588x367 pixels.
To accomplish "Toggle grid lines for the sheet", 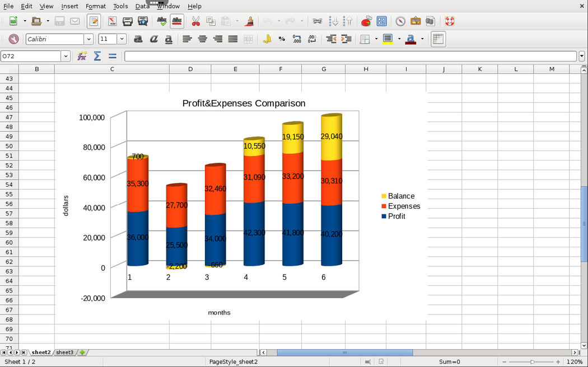I will (x=438, y=39).
